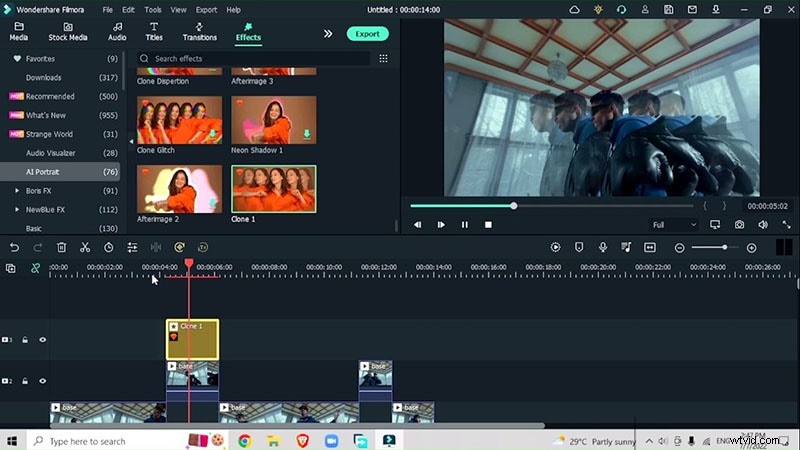This screenshot has width=800, height=450.
Task: Click the timeline zoom slider handle
Action: pyautogui.click(x=724, y=247)
